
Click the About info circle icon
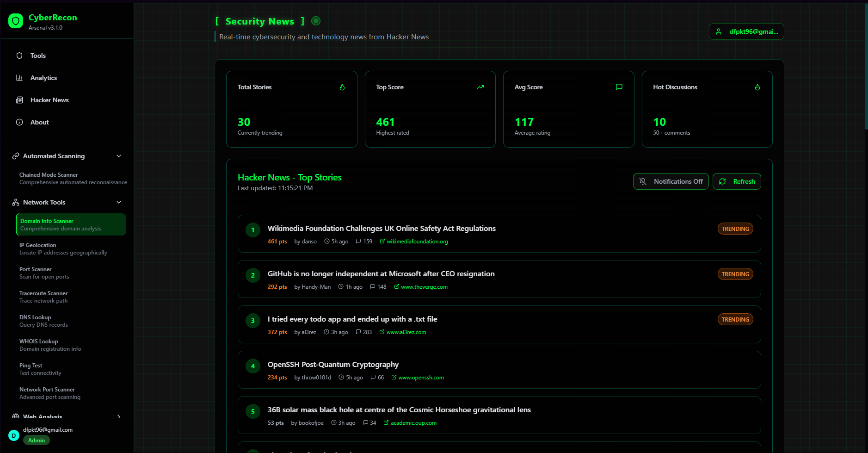coord(19,122)
